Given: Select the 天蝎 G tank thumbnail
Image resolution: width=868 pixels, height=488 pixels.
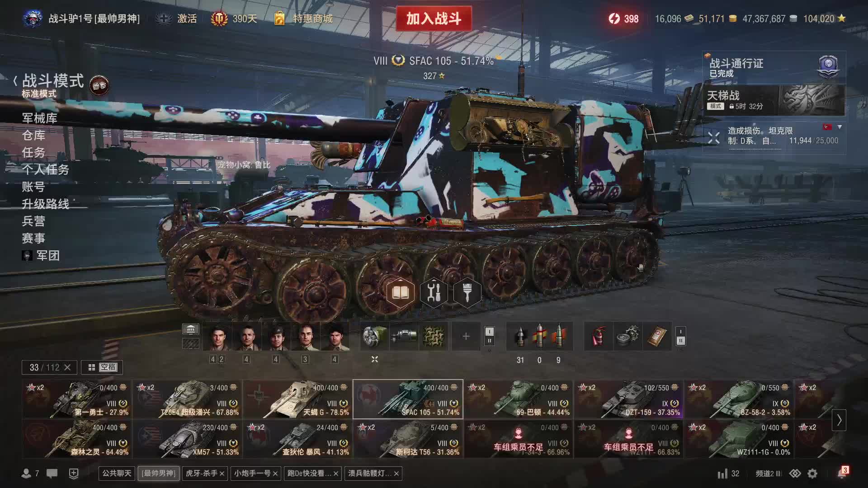Looking at the screenshot, I should [297, 399].
